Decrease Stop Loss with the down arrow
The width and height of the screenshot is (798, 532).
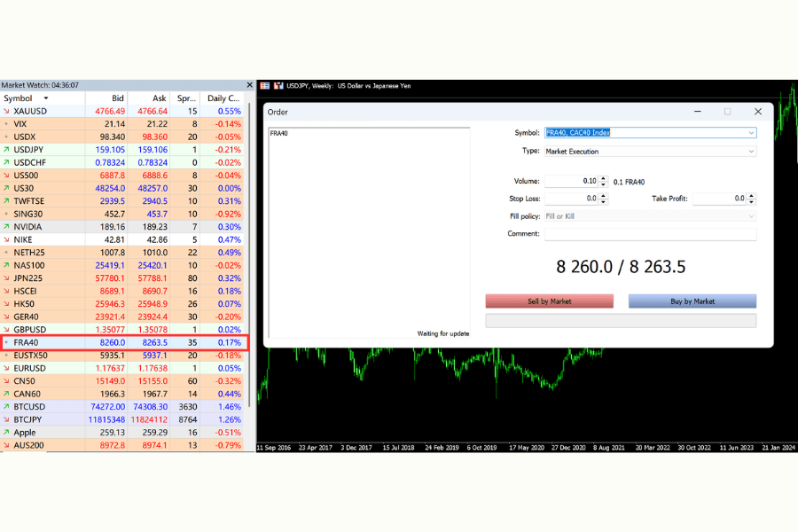click(x=604, y=201)
